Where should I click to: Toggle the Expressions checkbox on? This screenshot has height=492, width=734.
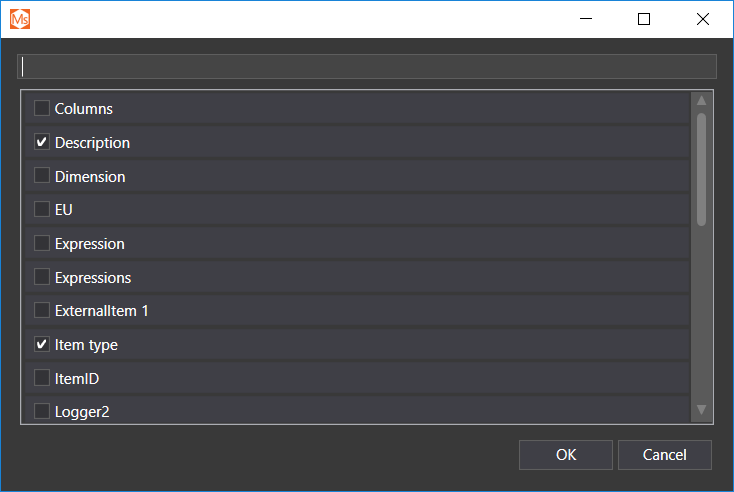(x=42, y=277)
